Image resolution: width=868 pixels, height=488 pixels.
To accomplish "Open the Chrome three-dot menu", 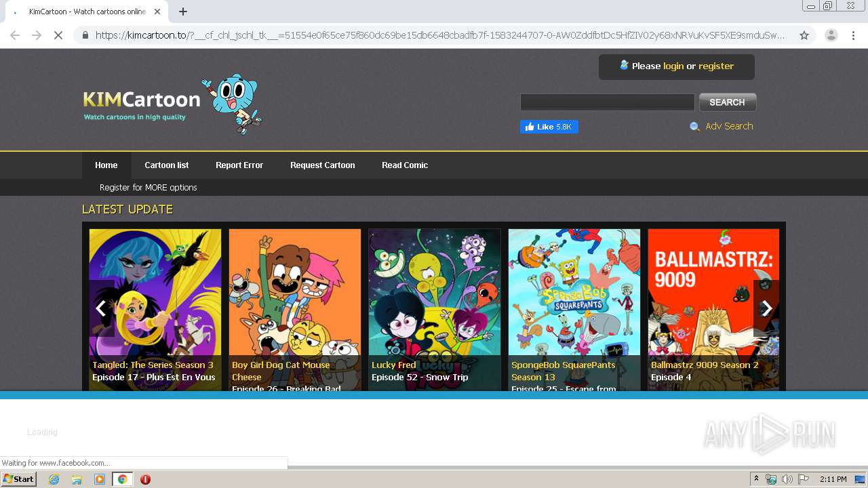I will point(853,35).
